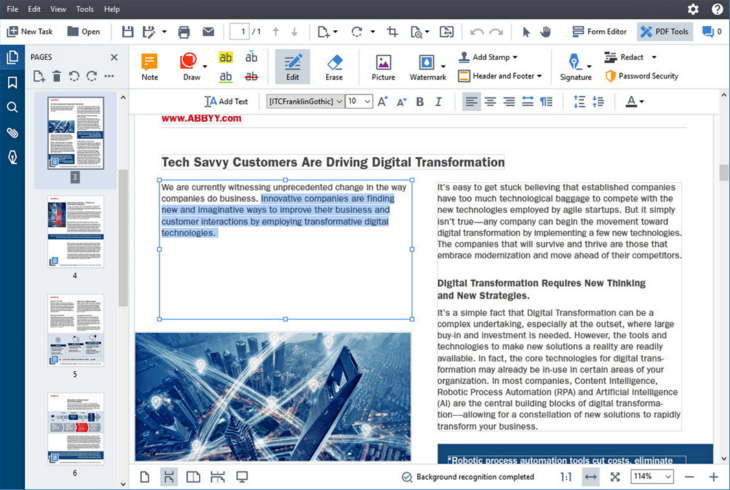Select page 4 thumbnail
The height and width of the screenshot is (490, 730).
point(75,231)
